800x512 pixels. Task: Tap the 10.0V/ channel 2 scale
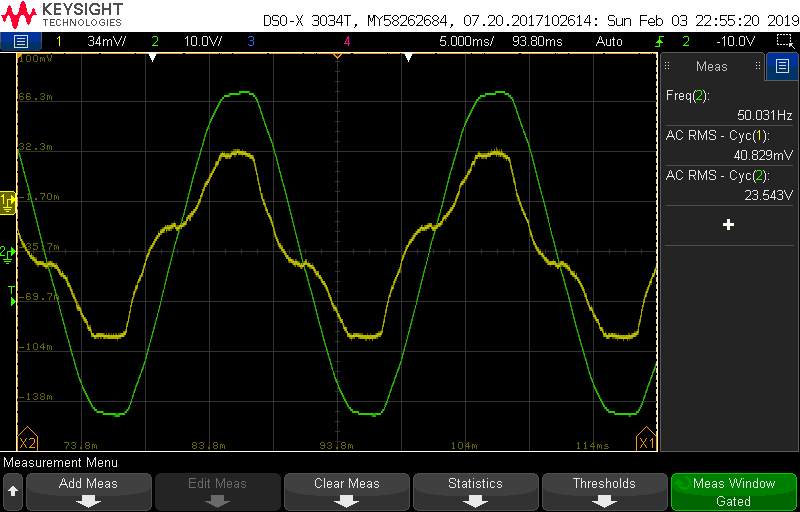(x=203, y=41)
